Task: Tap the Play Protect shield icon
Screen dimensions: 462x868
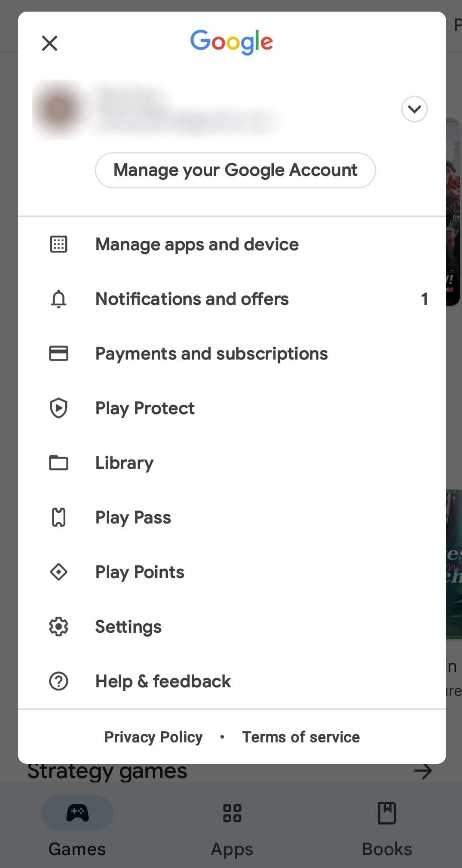Action: point(58,408)
